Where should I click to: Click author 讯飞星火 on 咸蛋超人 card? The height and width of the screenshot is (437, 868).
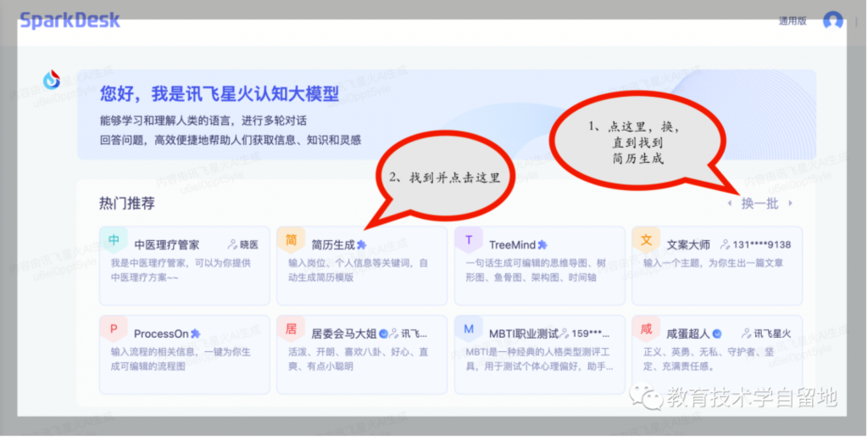click(x=772, y=334)
